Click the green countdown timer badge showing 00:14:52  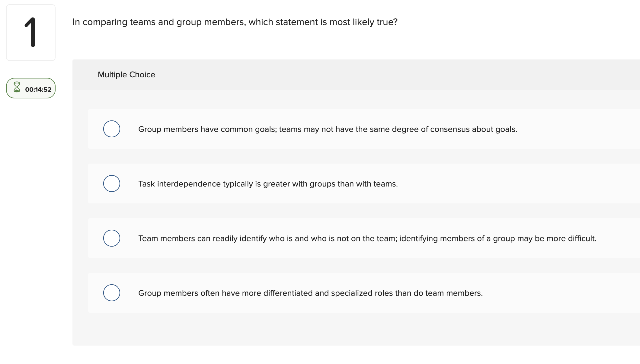coord(30,88)
